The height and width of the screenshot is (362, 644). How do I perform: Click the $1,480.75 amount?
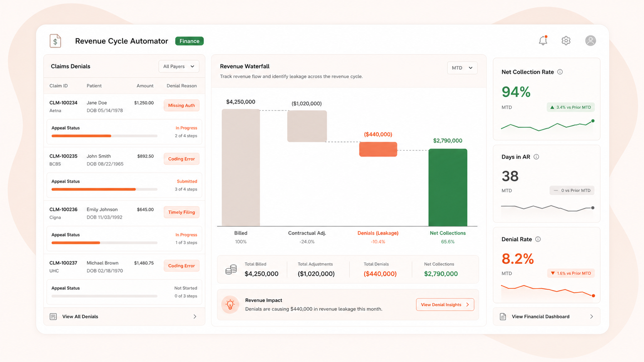pyautogui.click(x=144, y=263)
